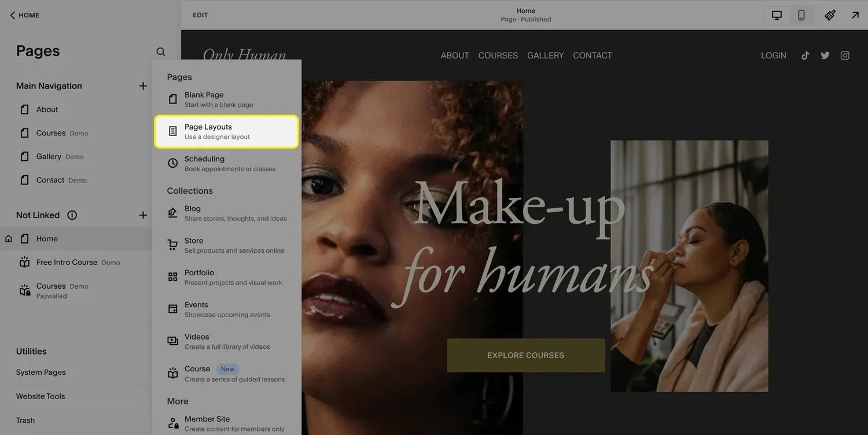Open the TikTok social icon

pos(805,56)
